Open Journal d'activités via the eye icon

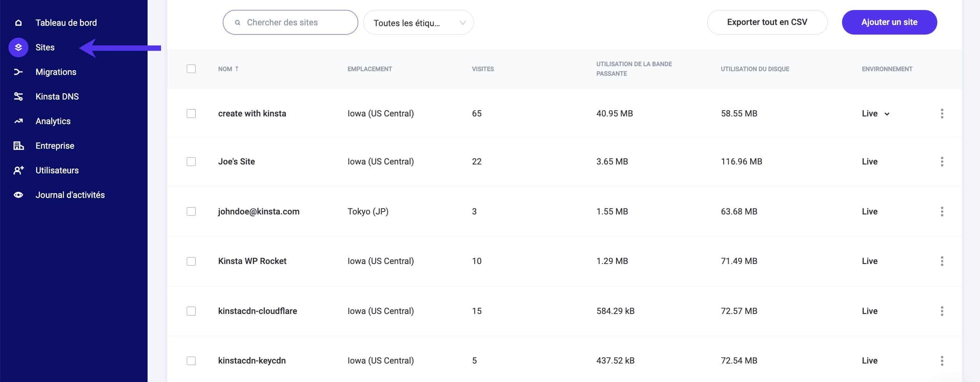pyautogui.click(x=18, y=195)
